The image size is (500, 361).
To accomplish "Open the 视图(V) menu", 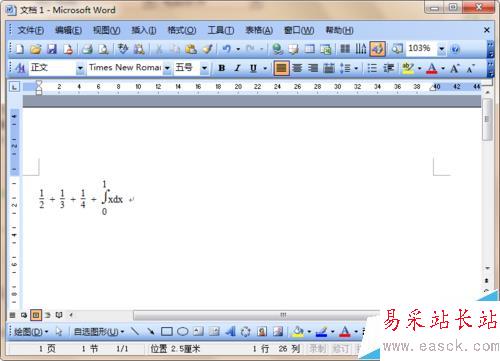I will 107,30.
